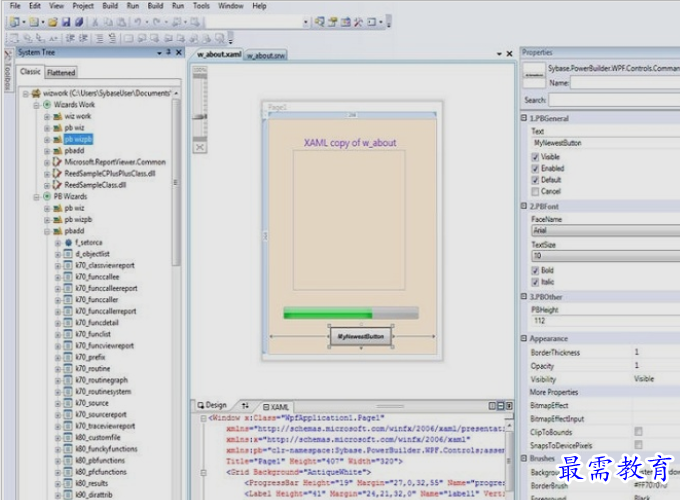This screenshot has height=500, width=680.
Task: Collapse the 2.PBFont section
Action: tap(524, 206)
